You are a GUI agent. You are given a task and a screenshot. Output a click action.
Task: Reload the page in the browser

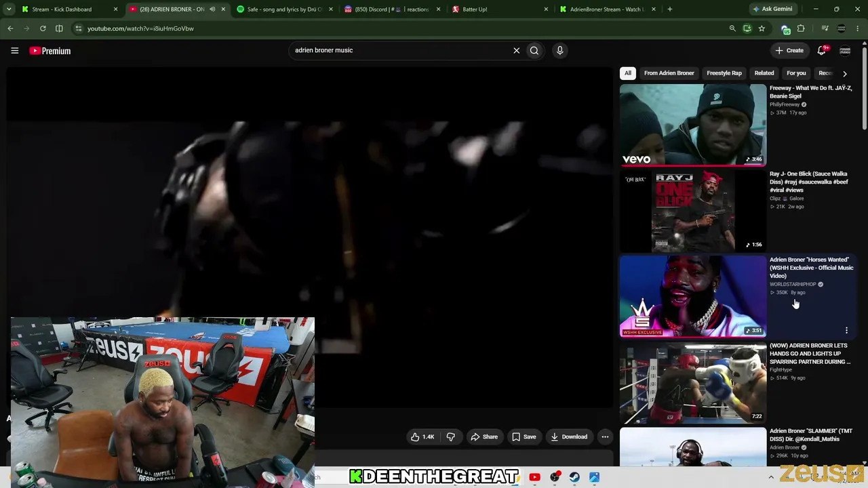click(43, 28)
